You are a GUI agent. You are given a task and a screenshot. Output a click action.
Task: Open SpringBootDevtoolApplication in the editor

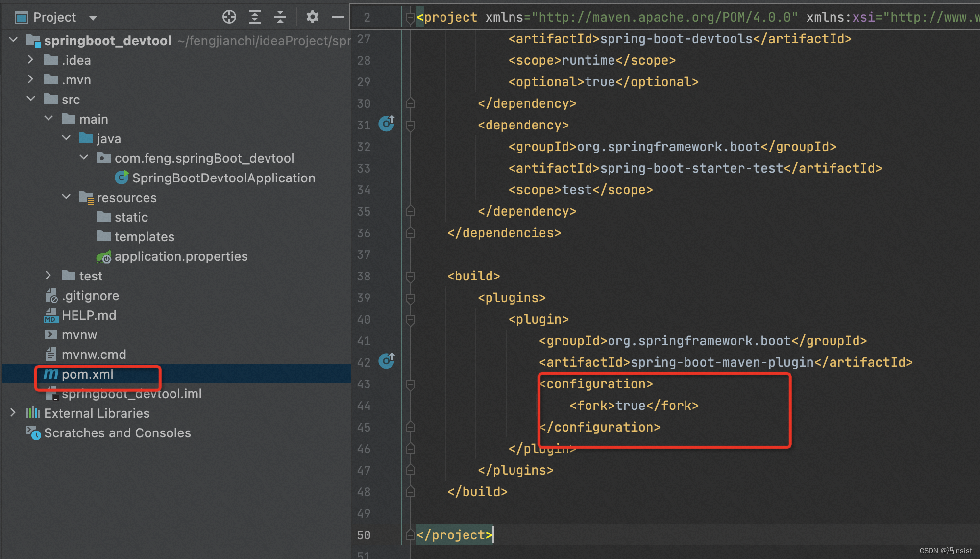pyautogui.click(x=223, y=178)
